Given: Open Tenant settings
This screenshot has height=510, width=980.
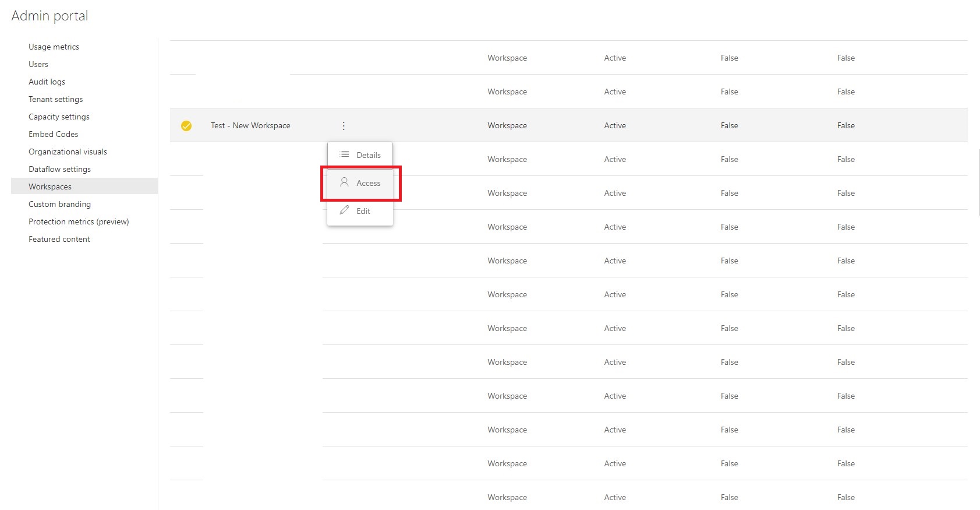Looking at the screenshot, I should click(55, 99).
